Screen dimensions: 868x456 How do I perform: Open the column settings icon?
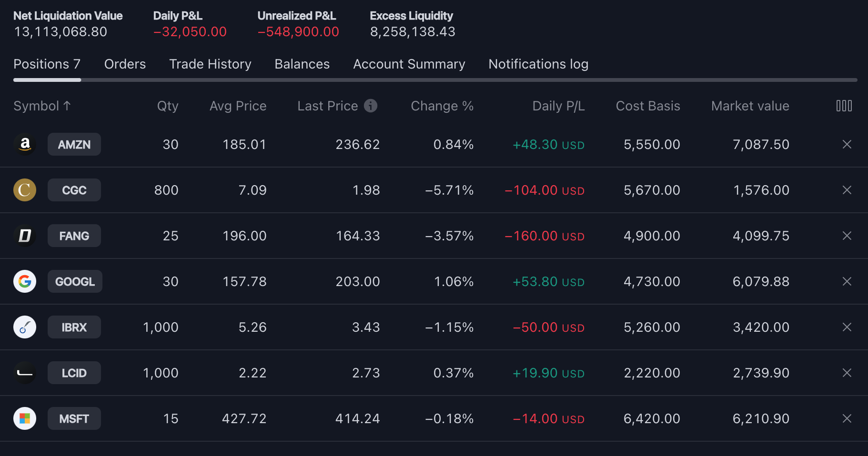[x=844, y=106]
